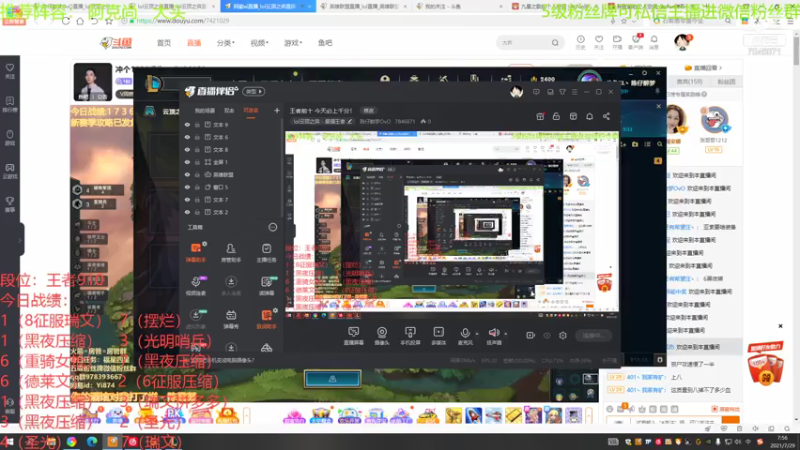Open the 类型 mode selector in 直播伴侣 title bar
Viewport: 800px width, 450px height.
(254, 91)
